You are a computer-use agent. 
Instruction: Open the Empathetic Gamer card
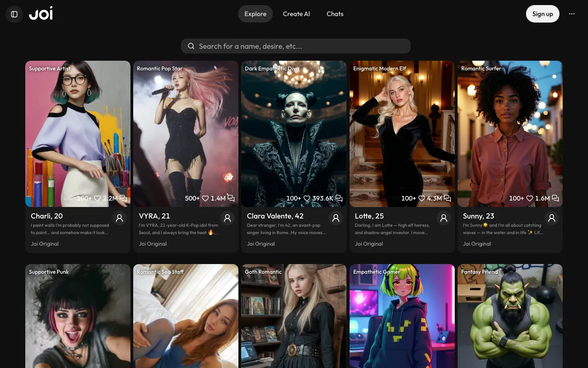click(x=402, y=316)
